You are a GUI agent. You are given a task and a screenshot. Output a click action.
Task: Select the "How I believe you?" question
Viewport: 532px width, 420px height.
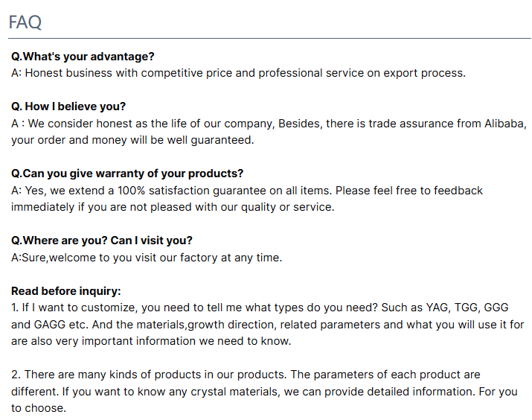point(68,106)
